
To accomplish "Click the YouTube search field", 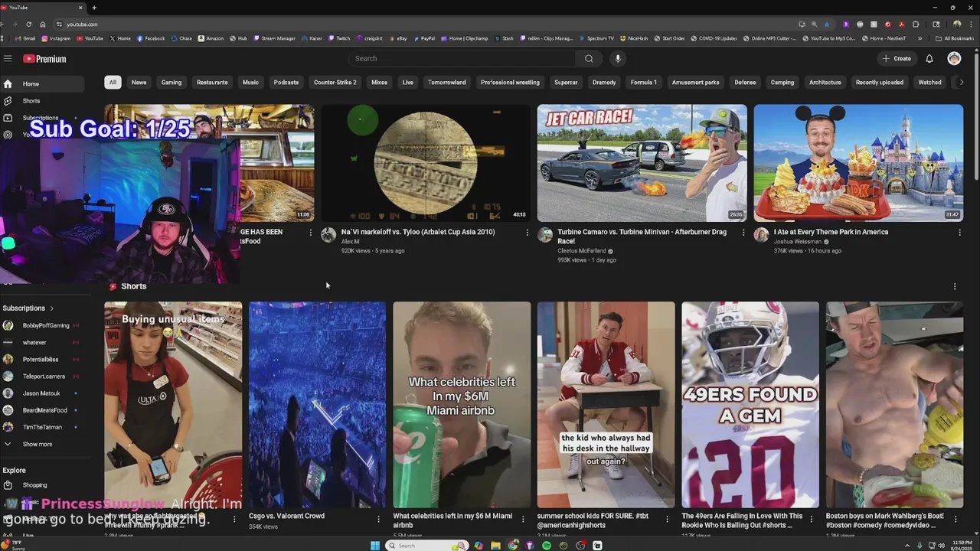I will (462, 58).
